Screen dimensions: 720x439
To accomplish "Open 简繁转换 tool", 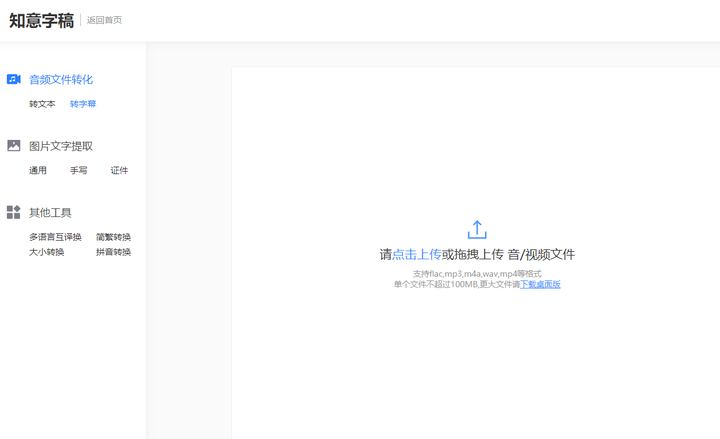I will coord(113,237).
